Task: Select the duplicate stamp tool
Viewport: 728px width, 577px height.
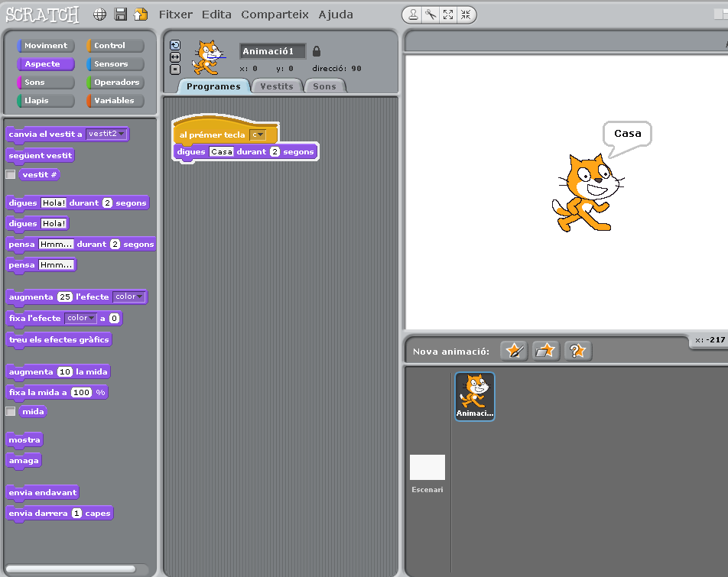Action: [x=413, y=15]
